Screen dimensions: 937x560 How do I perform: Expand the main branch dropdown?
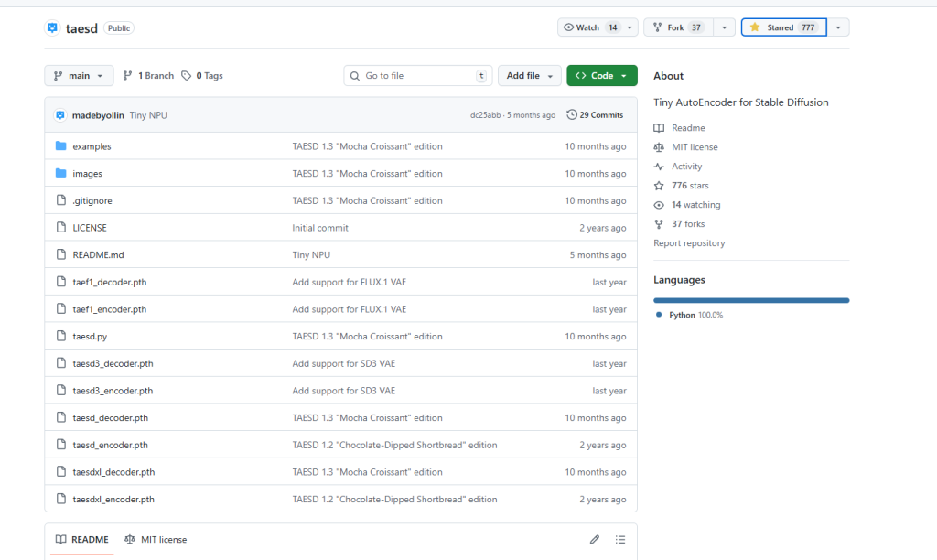pos(79,76)
